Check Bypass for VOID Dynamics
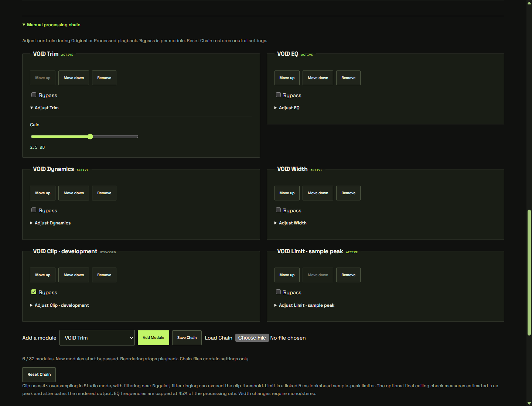 click(34, 210)
